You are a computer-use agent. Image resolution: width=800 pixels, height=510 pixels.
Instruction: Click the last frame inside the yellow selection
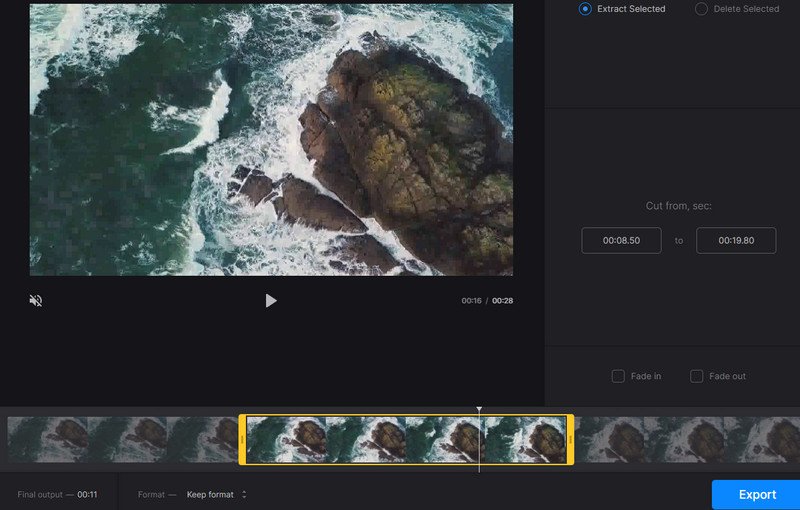point(526,439)
